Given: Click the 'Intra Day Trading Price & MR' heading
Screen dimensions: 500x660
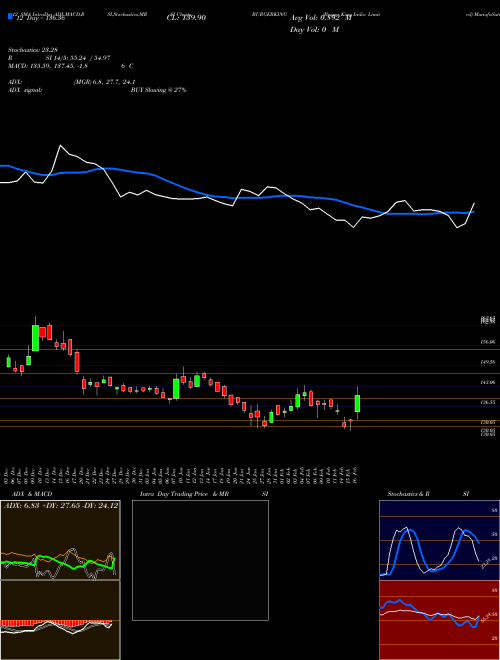Looking at the screenshot, I should pos(184,494).
